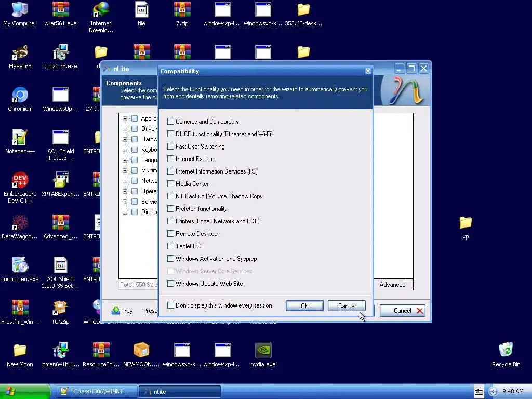Viewport: 532px width, 399px height.
Task: Enable DHCP functionality checkbox
Action: [170, 134]
